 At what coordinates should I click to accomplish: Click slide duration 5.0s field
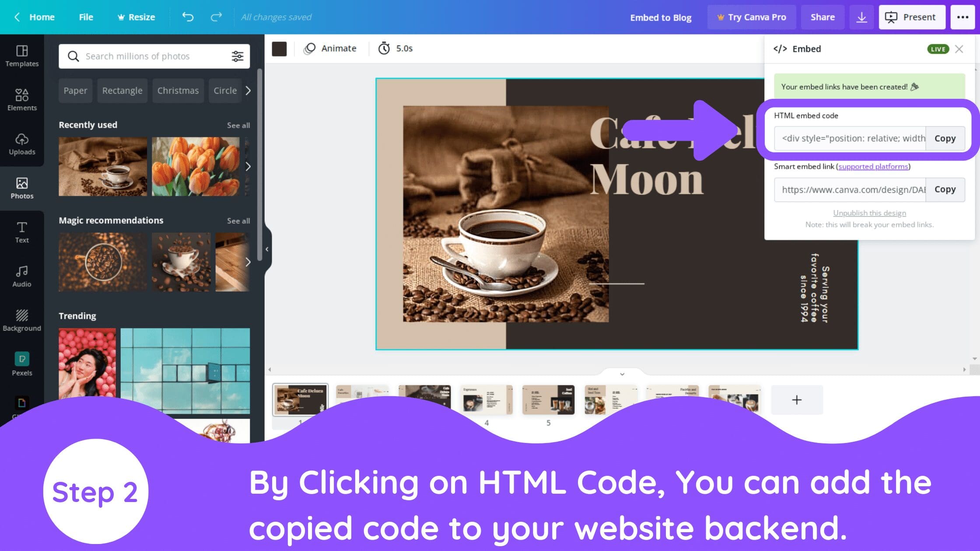click(x=396, y=48)
